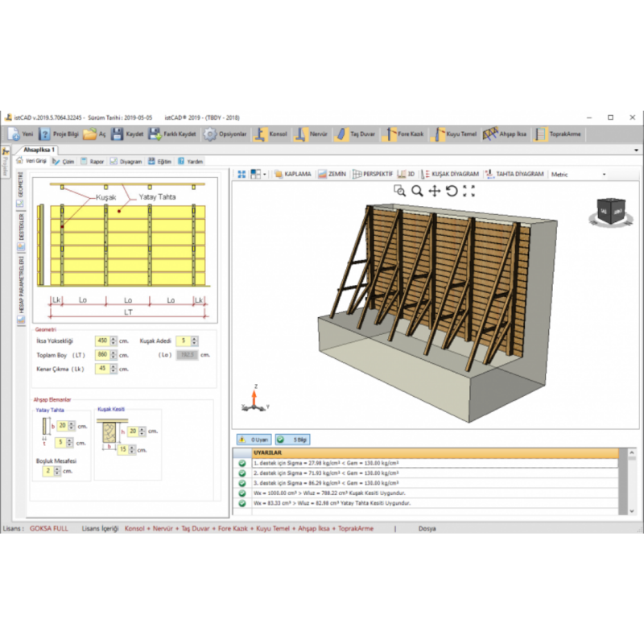Open the Diyagram tab
This screenshot has height=644, width=644.
tap(126, 162)
